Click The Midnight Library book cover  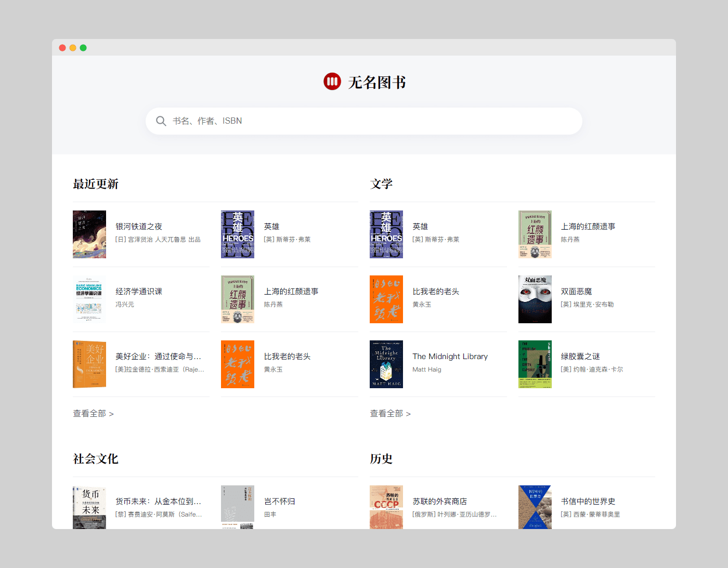pos(386,364)
